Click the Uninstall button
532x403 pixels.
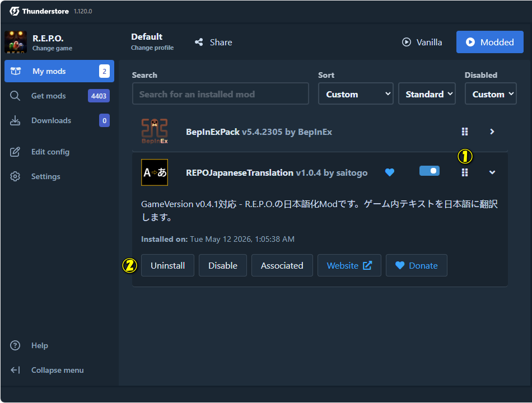(x=167, y=265)
